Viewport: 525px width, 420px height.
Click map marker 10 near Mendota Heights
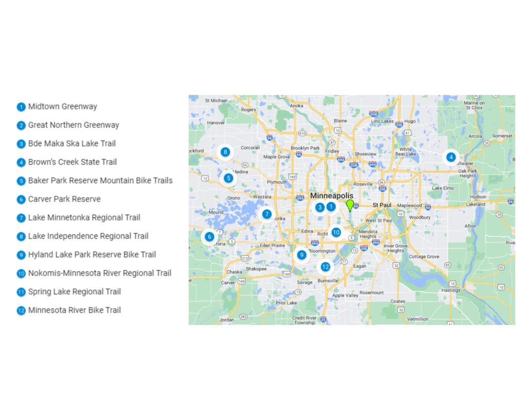pyautogui.click(x=336, y=232)
